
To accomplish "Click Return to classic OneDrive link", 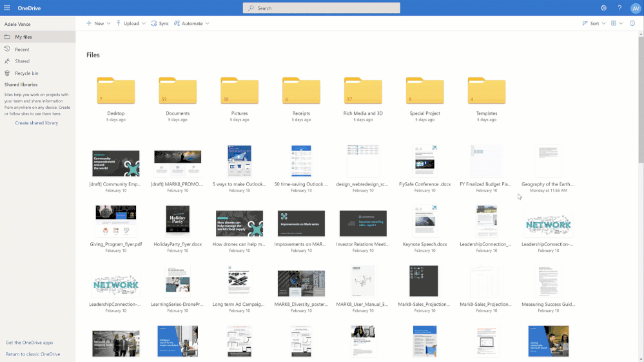I will [33, 354].
